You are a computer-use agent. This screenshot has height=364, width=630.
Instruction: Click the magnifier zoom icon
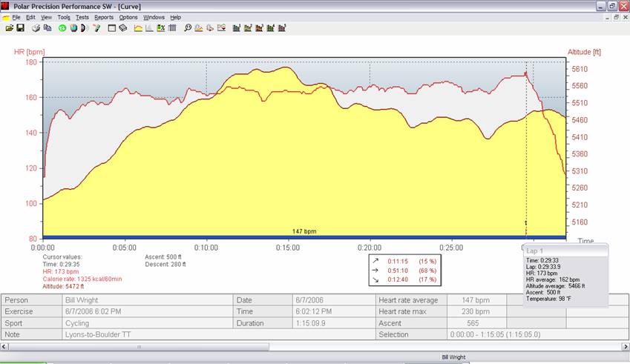click(x=188, y=28)
